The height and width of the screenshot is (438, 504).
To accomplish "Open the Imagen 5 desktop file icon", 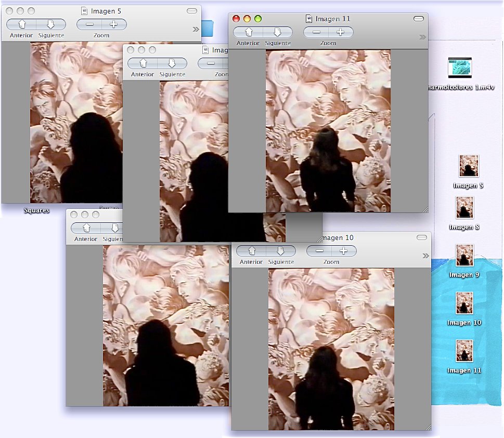I will pos(469,166).
